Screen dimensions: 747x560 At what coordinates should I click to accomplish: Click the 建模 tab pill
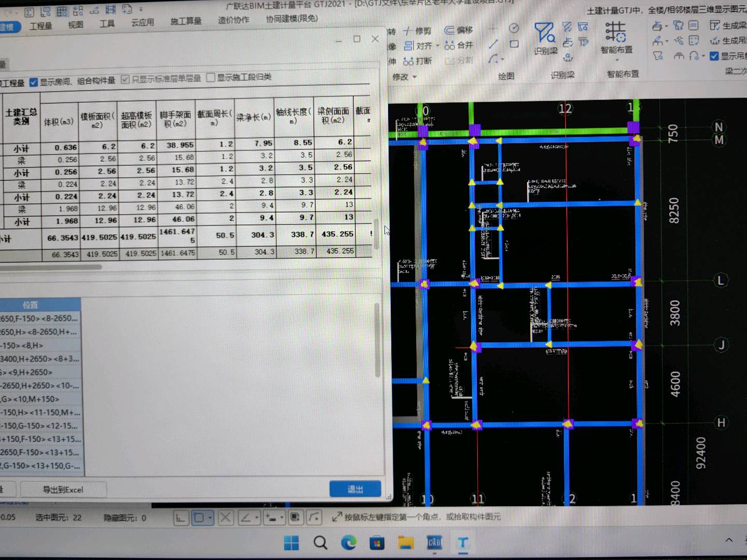click(8, 26)
